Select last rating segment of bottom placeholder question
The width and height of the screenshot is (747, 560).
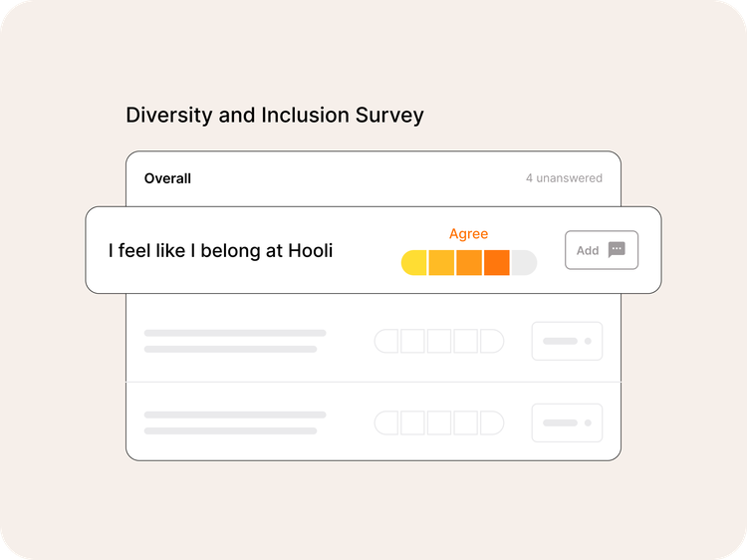[492, 423]
